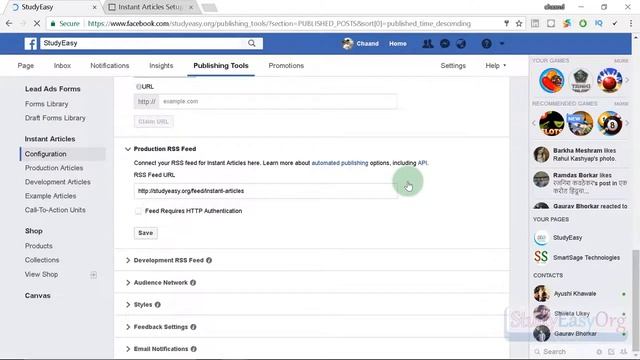
Task: Save the RSS feed settings
Action: pos(146,233)
